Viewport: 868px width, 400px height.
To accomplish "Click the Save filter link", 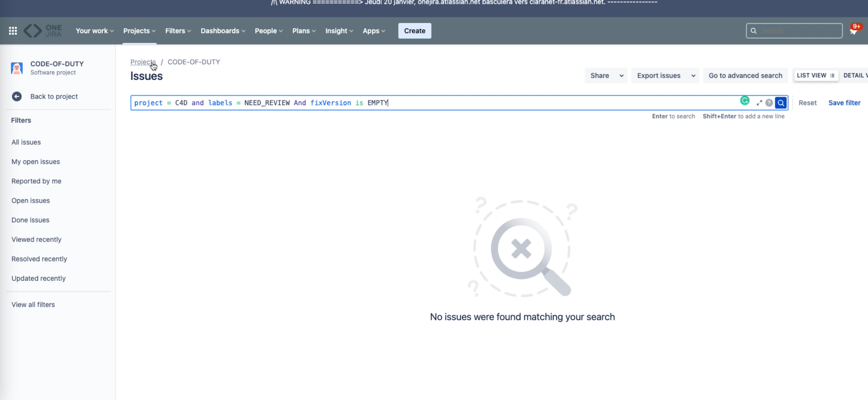I will pyautogui.click(x=844, y=103).
